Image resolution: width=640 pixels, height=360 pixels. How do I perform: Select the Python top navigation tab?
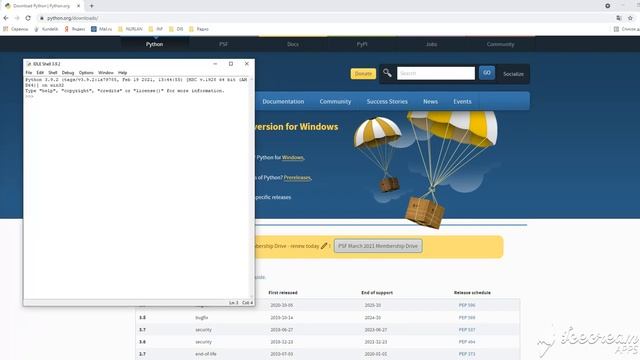click(154, 44)
